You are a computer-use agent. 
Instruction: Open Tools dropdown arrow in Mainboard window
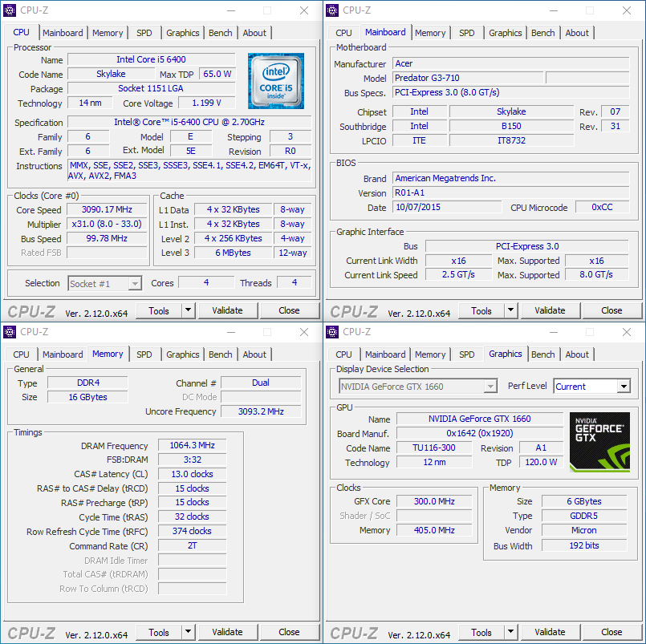click(510, 310)
